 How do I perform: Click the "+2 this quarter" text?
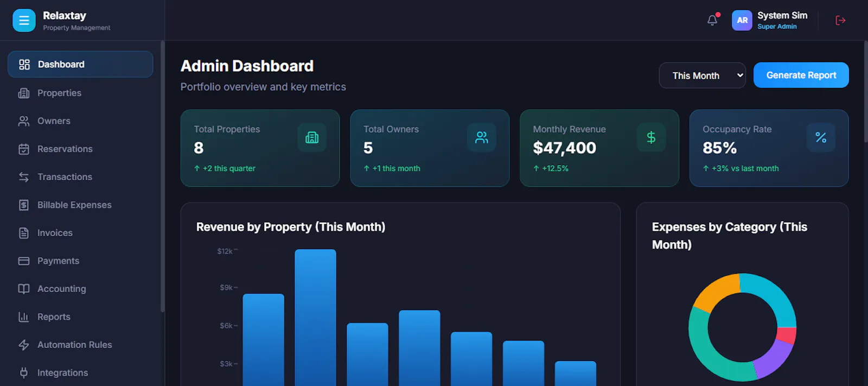tap(229, 169)
